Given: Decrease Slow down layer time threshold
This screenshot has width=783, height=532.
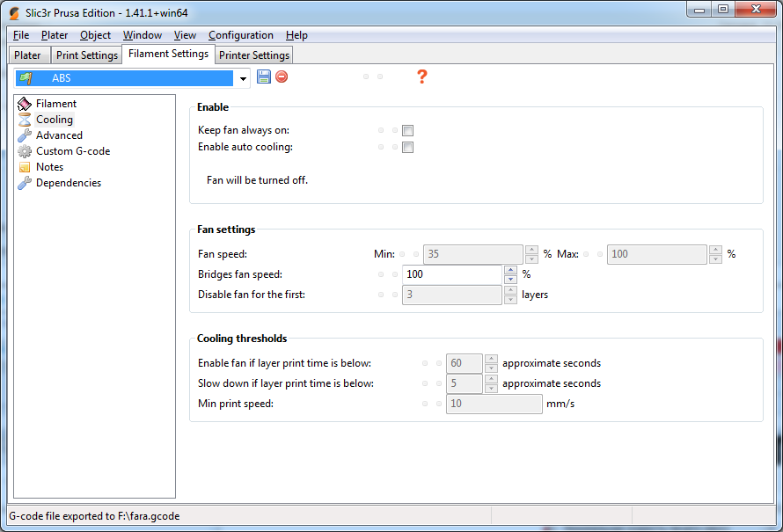Looking at the screenshot, I should pyautogui.click(x=492, y=389).
